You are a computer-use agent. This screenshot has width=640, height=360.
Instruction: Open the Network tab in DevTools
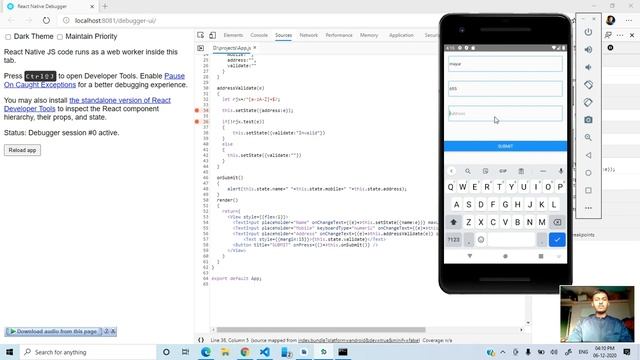tap(309, 36)
